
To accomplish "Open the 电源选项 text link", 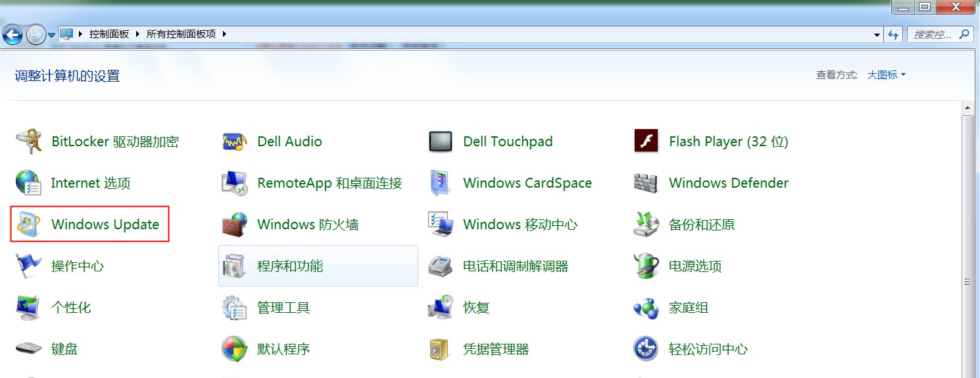I will click(x=695, y=266).
